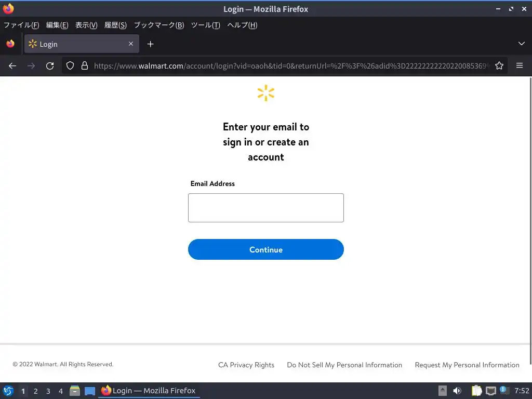Open the ツール(T) menu
Screen dimensions: 532x399
pyautogui.click(x=206, y=25)
